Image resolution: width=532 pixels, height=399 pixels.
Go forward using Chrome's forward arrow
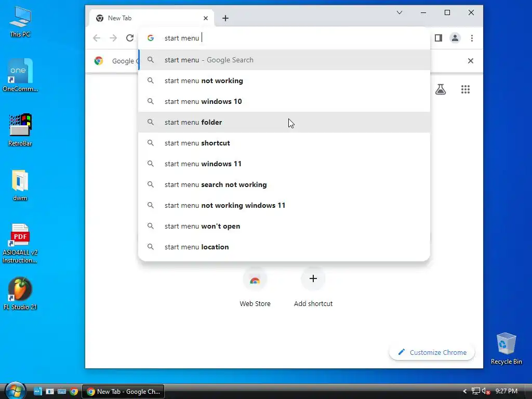tap(113, 38)
